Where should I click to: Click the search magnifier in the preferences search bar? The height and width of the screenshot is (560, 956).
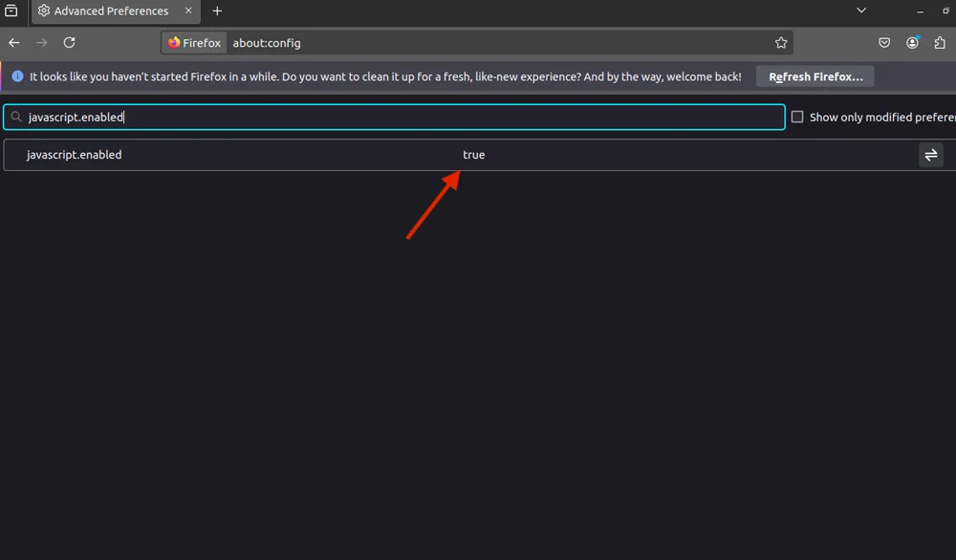15,117
